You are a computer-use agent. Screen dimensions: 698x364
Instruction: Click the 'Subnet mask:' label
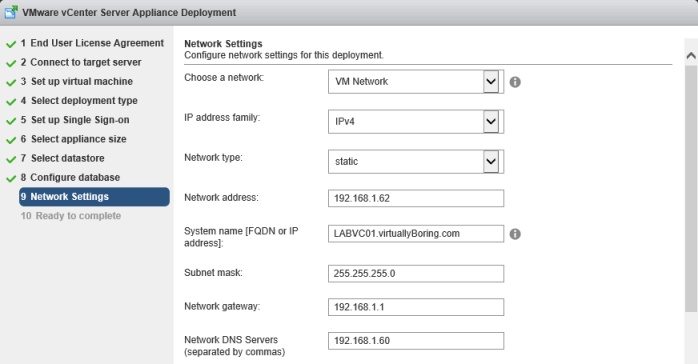coord(213,272)
